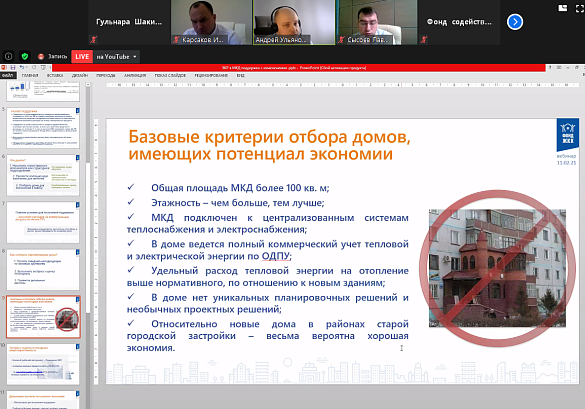The image size is (585, 409).
Task: Select Андрей Ульяно... participant video
Action: pos(294,22)
